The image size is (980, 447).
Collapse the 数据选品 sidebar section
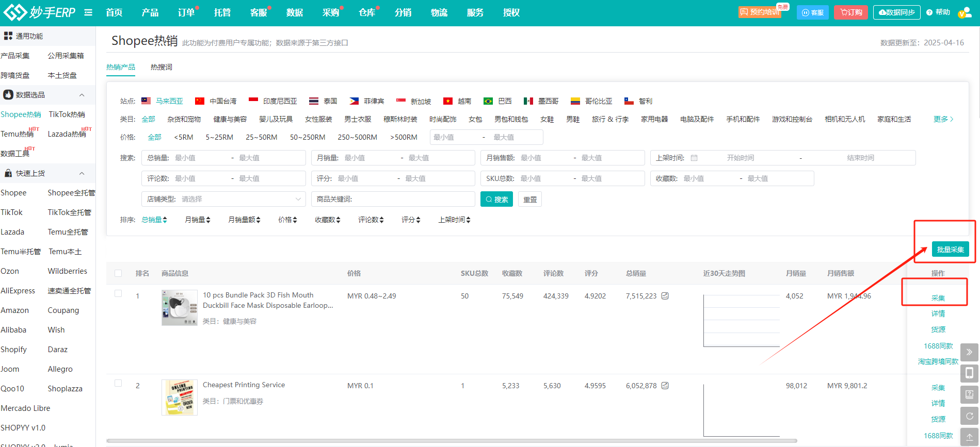click(x=82, y=95)
